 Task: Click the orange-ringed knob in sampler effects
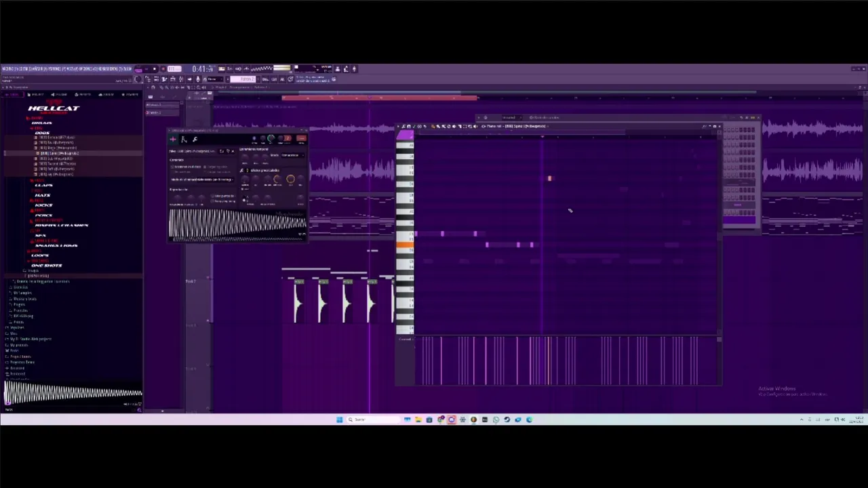tap(290, 179)
